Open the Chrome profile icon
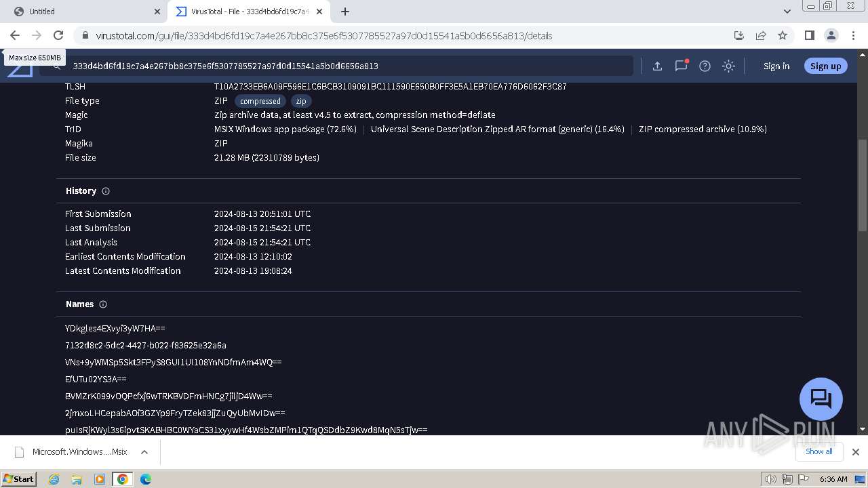This screenshot has height=488, width=868. click(831, 35)
